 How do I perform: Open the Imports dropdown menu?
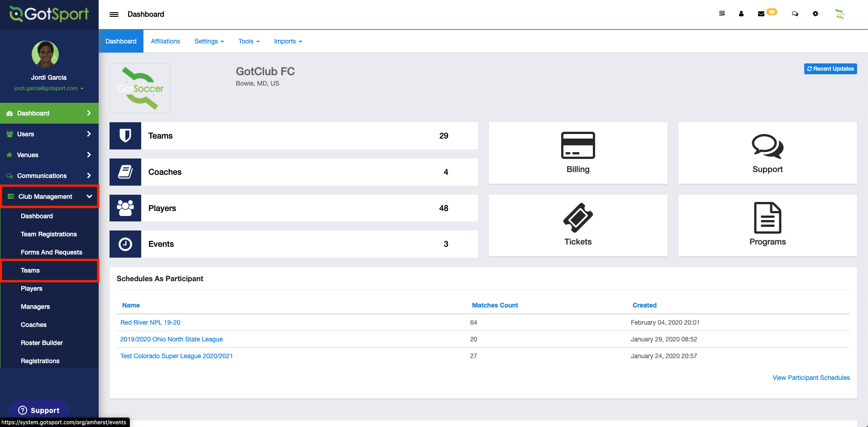tap(288, 41)
